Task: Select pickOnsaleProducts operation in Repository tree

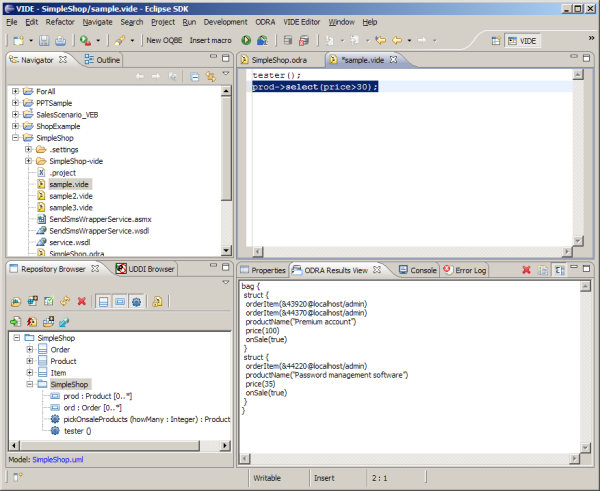Action: tap(147, 419)
